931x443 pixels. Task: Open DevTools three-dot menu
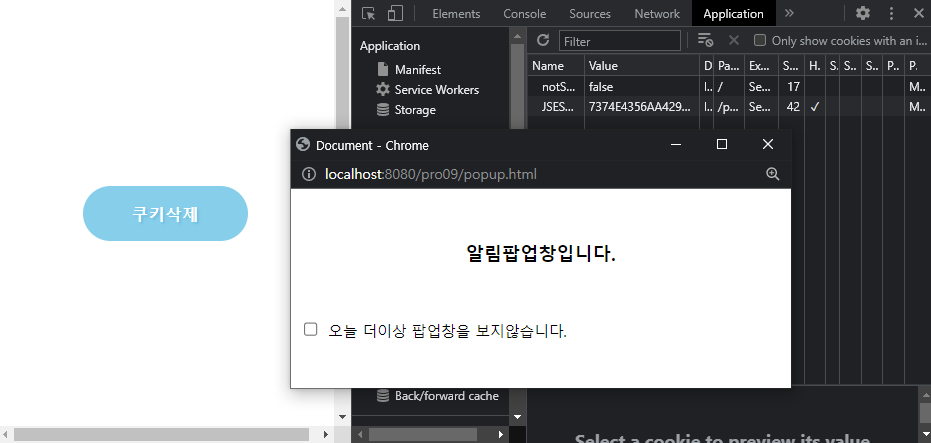[891, 14]
